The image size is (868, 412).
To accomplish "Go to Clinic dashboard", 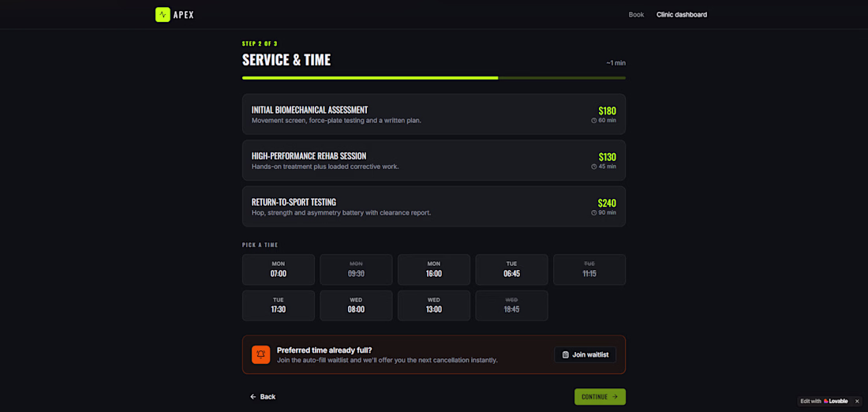I will point(682,14).
